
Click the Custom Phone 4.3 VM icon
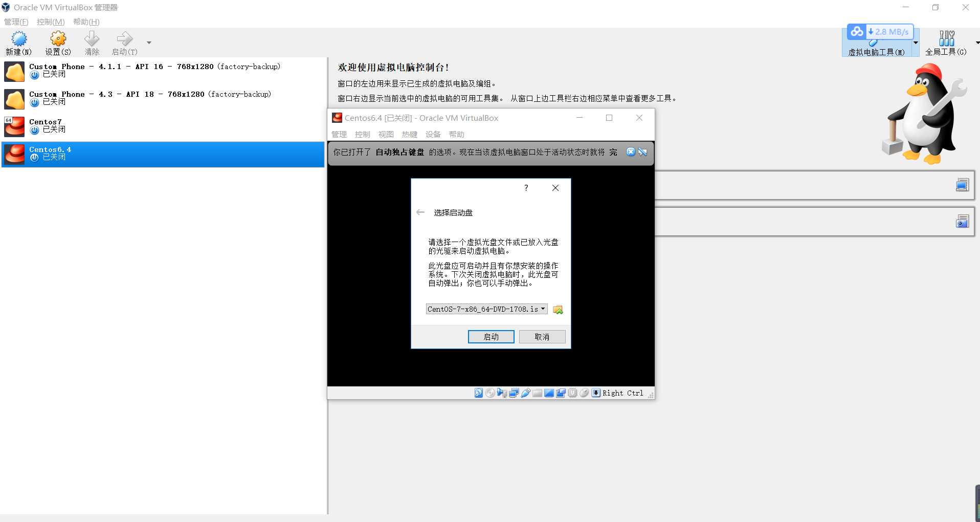[14, 99]
